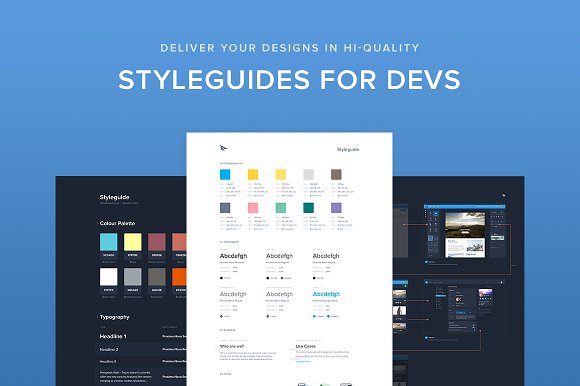Select the orange swatch on dark styleguide
This screenshot has width=580, height=386.
pos(179,277)
